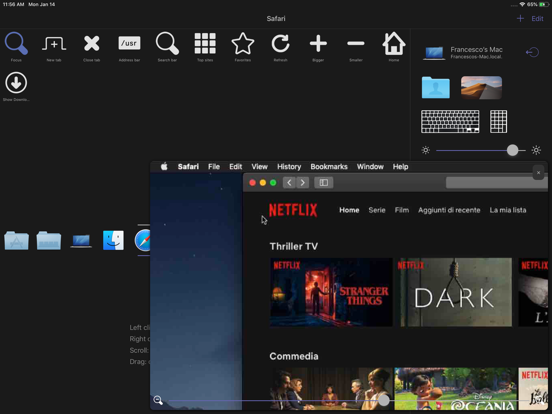552x414 pixels.
Task: Select the Oceania movie thumbnail
Action: click(x=455, y=389)
